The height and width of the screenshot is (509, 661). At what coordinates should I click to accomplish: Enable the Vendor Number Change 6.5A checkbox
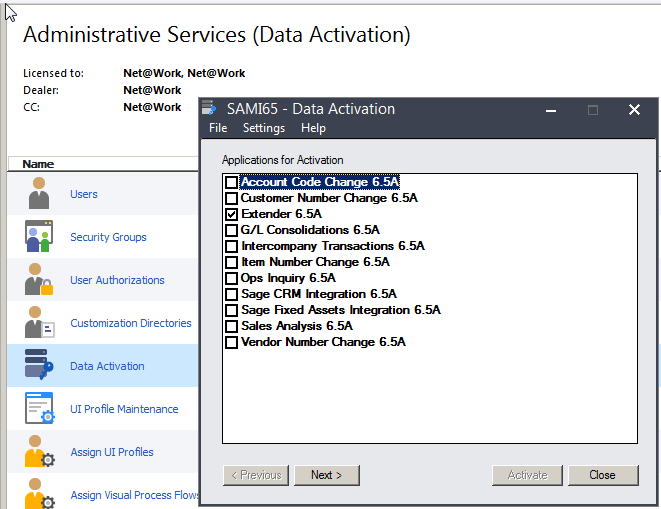click(232, 342)
